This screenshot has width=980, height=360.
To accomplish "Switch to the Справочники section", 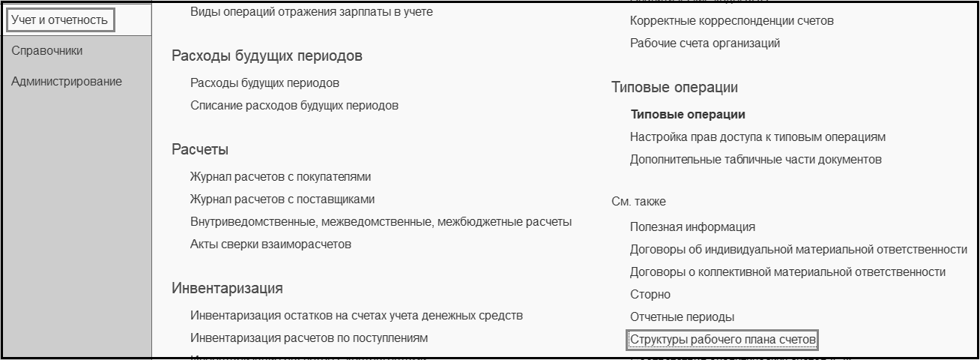I will tap(47, 51).
